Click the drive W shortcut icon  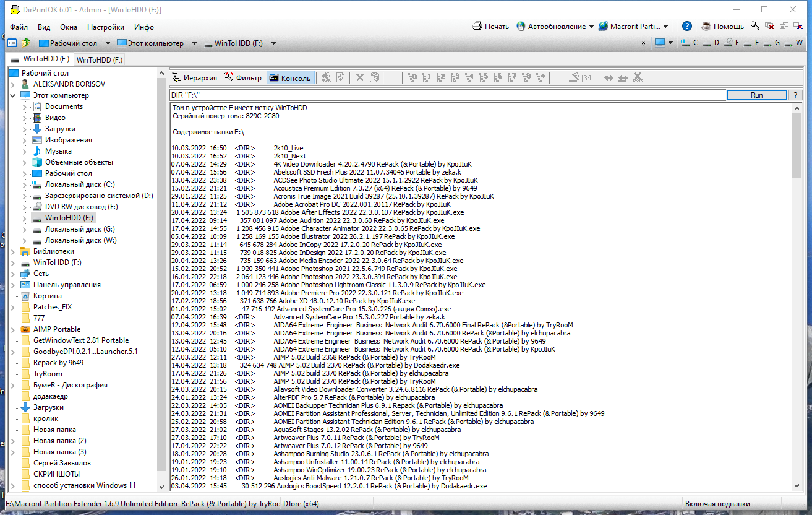(793, 43)
